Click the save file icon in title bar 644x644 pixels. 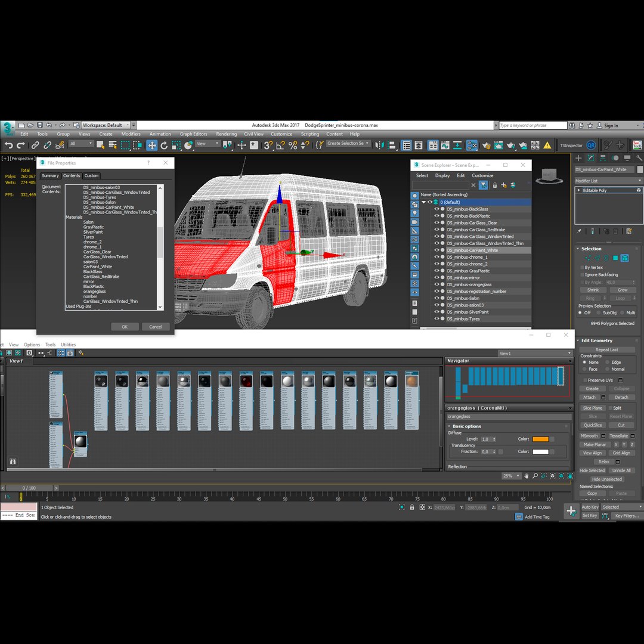coord(40,125)
